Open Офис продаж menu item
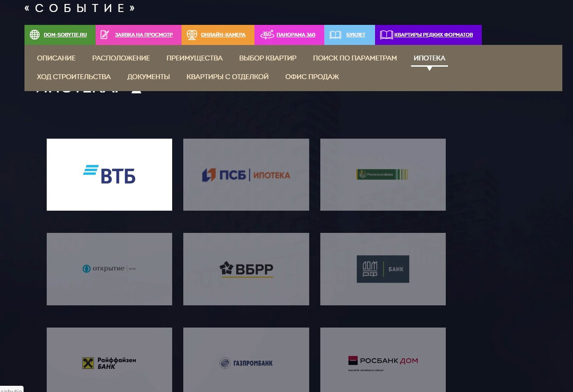Screen dimensions: 573x392 [x=312, y=77]
